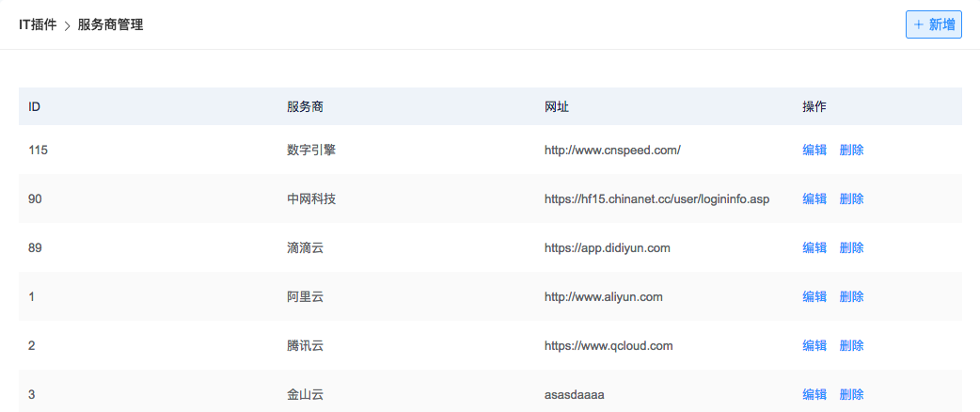
Task: Edit the 中网科技 provider
Action: (814, 198)
